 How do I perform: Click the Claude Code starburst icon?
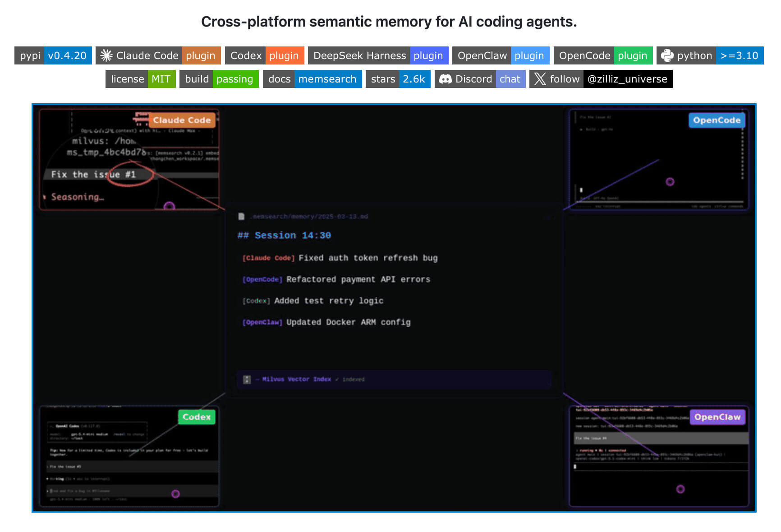[x=106, y=55]
